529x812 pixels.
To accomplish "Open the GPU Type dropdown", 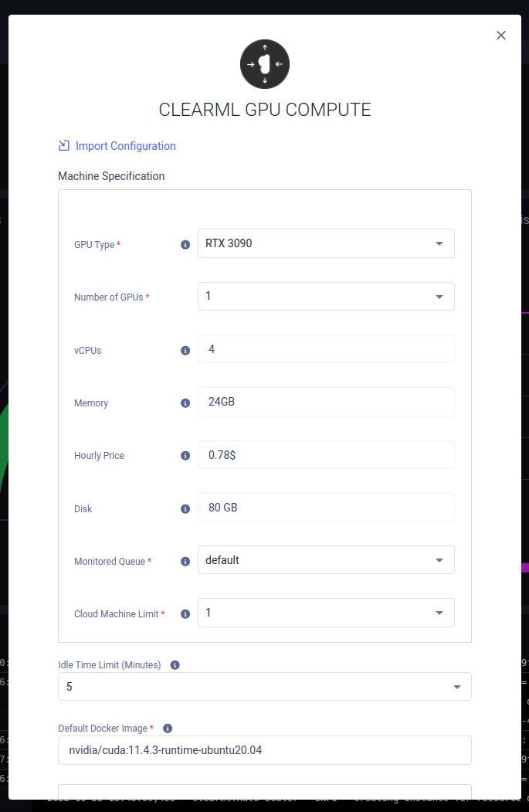I will click(326, 243).
